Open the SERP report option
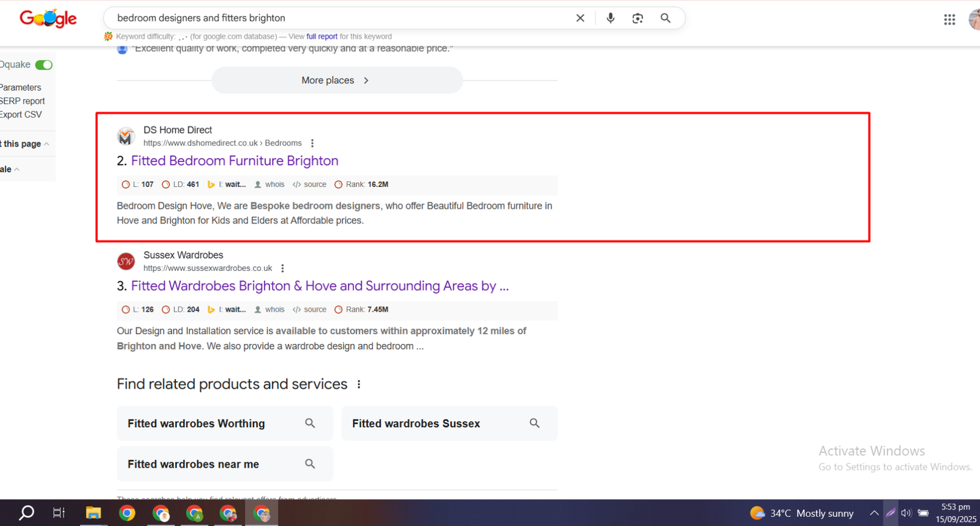The image size is (980, 526). pos(23,101)
